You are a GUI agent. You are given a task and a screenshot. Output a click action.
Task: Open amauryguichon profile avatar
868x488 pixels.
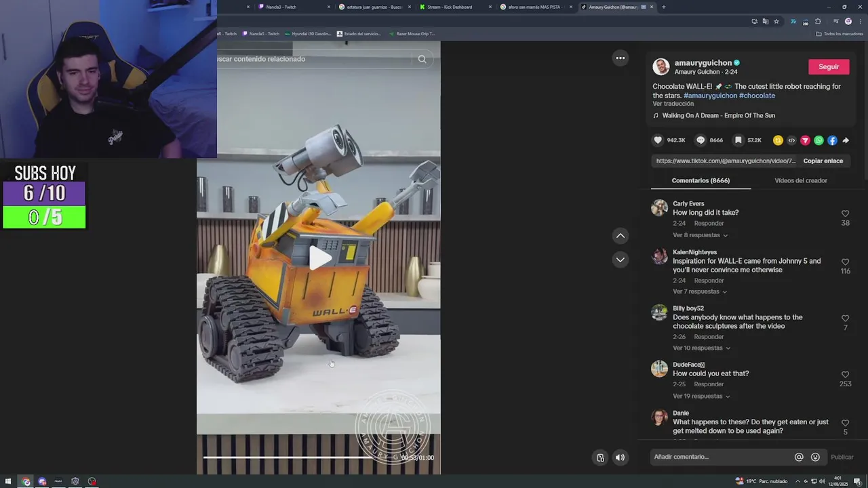pyautogui.click(x=660, y=66)
